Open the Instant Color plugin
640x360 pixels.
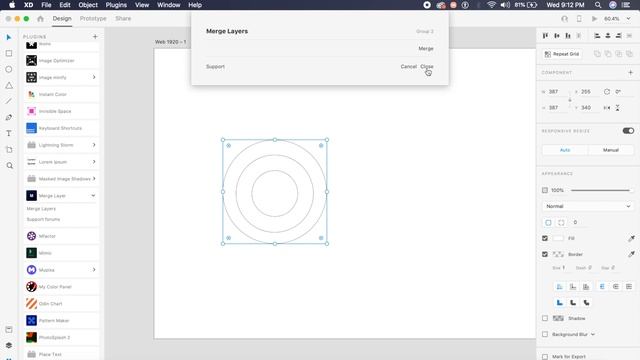click(62, 94)
